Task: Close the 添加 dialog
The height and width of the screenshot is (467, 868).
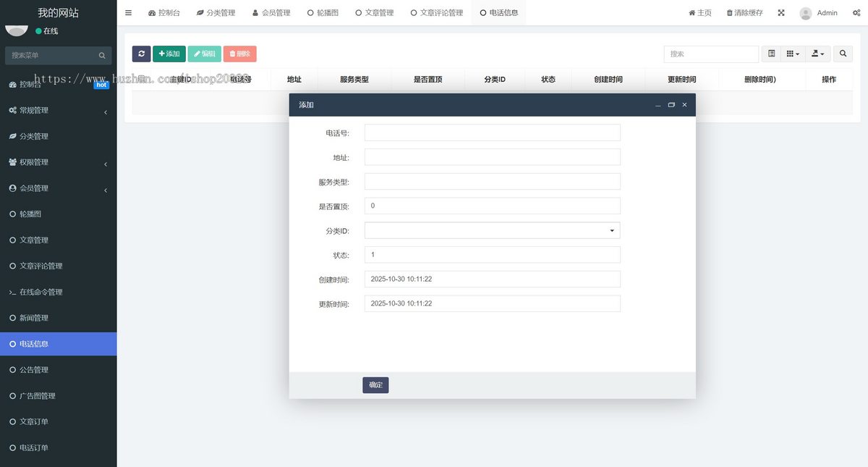Action: [x=684, y=105]
